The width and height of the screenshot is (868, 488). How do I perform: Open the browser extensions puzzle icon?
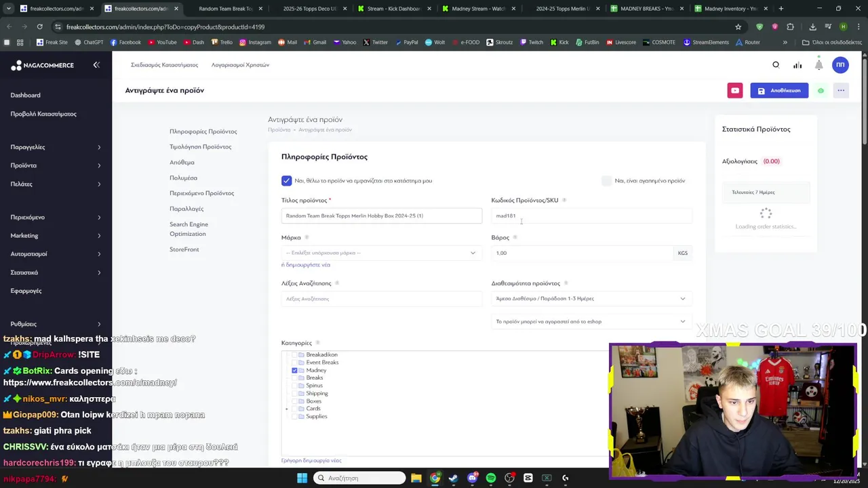tap(790, 26)
